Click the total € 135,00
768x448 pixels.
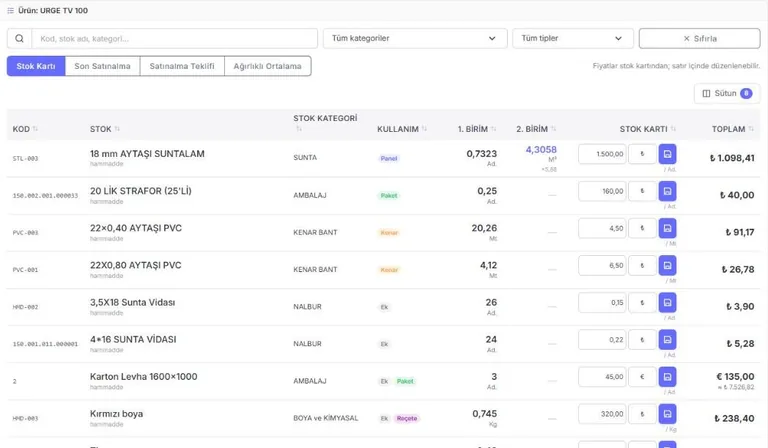tap(735, 377)
